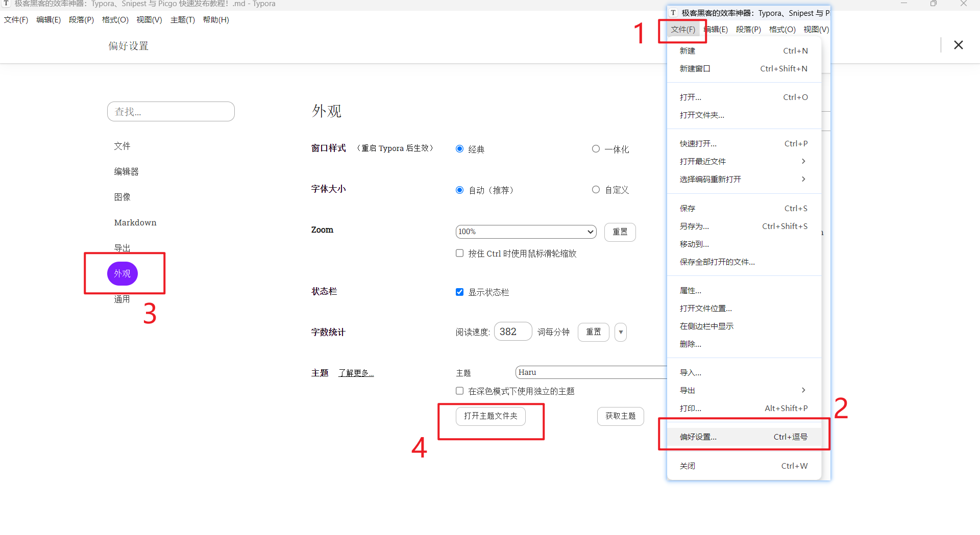The image size is (980, 535).
Task: Open the 段落(P) menu in main window
Action: pyautogui.click(x=82, y=20)
